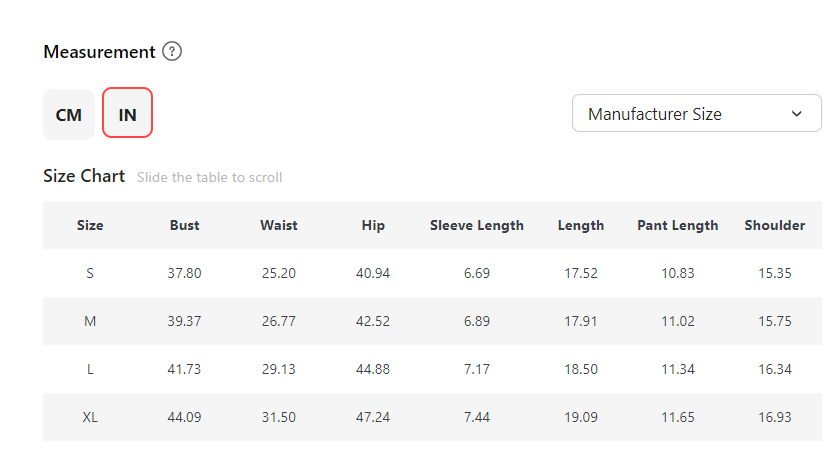This screenshot has height=453, width=839.
Task: Click the Hip column header
Action: click(373, 226)
